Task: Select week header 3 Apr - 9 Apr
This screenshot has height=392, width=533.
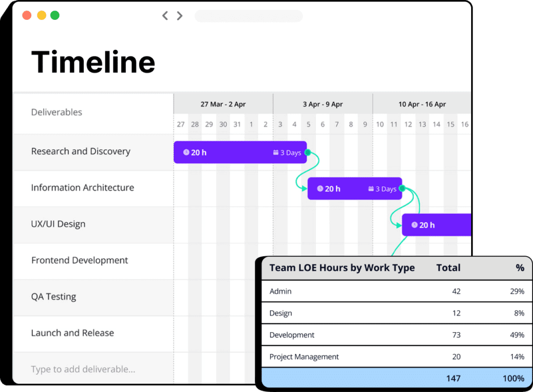Action: (x=323, y=104)
